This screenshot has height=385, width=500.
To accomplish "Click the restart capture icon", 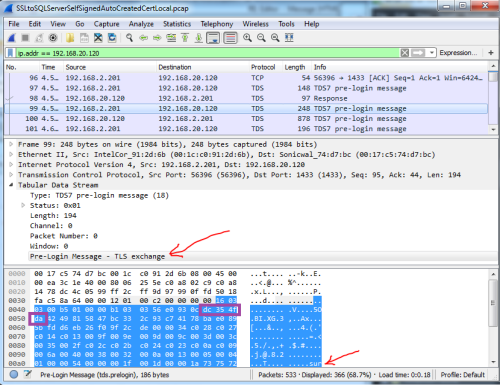I will [x=39, y=38].
